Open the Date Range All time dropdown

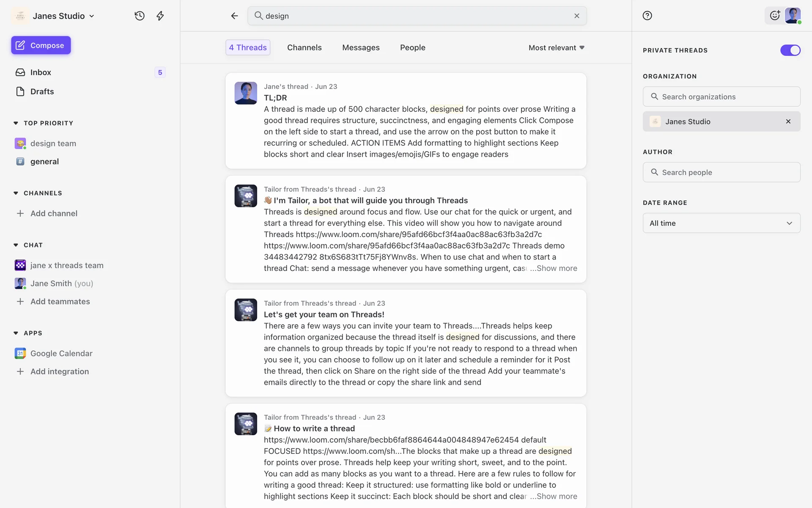pyautogui.click(x=721, y=223)
